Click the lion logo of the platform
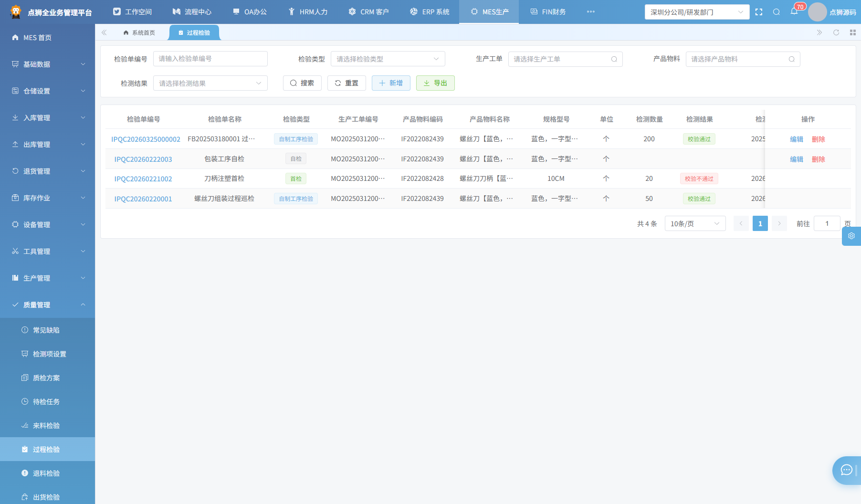 (x=16, y=12)
